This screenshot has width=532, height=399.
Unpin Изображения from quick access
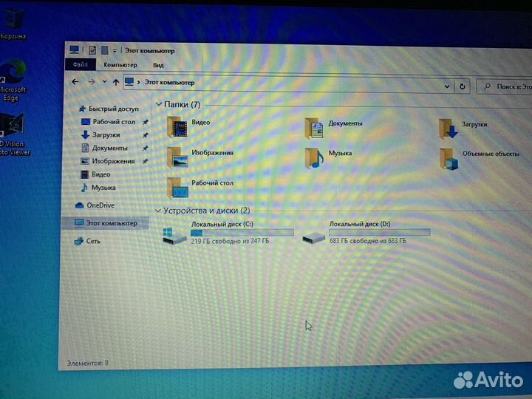[146, 162]
